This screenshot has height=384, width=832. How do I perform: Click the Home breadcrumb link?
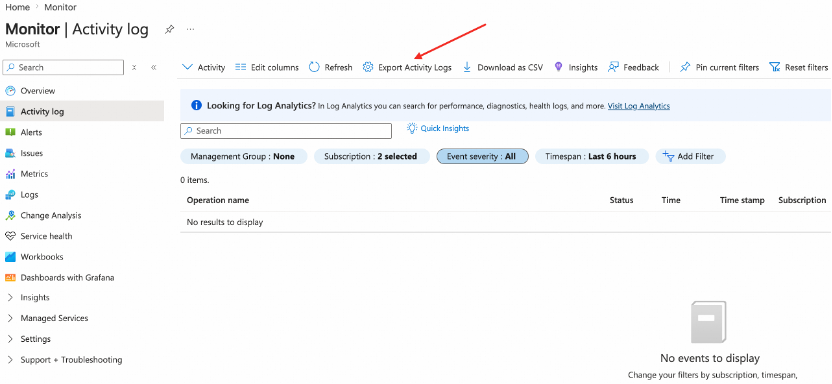click(17, 7)
